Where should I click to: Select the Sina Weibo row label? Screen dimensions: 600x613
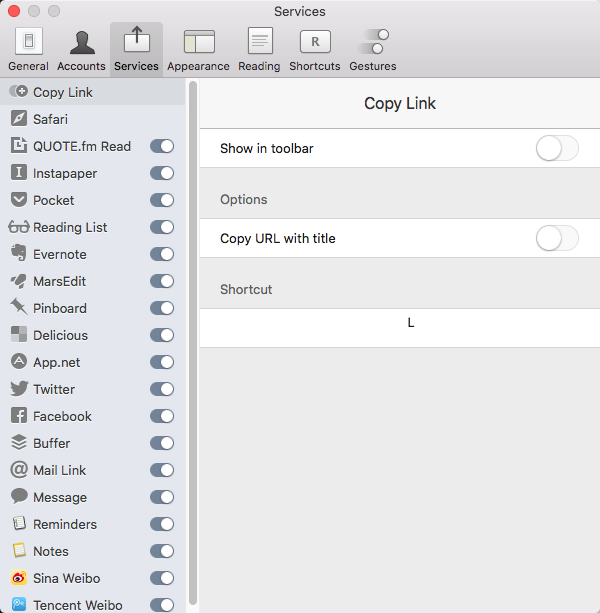[66, 578]
